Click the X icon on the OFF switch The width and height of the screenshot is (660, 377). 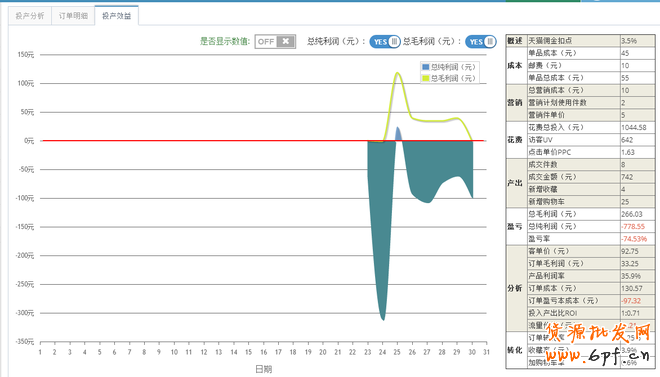(x=286, y=41)
